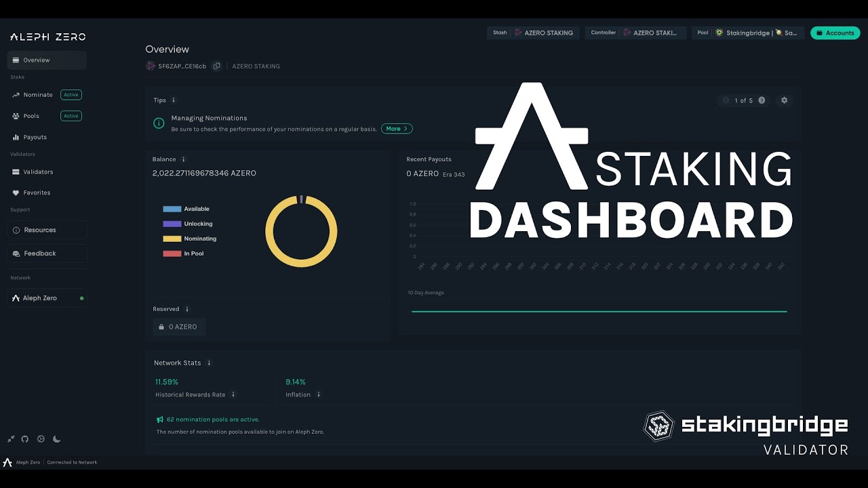Open the Feedback page
This screenshot has width=868, height=488.
tap(47, 253)
